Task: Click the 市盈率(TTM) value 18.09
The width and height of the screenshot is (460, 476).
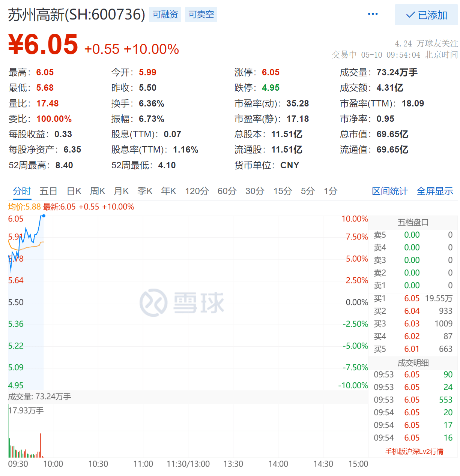Action: [x=413, y=103]
